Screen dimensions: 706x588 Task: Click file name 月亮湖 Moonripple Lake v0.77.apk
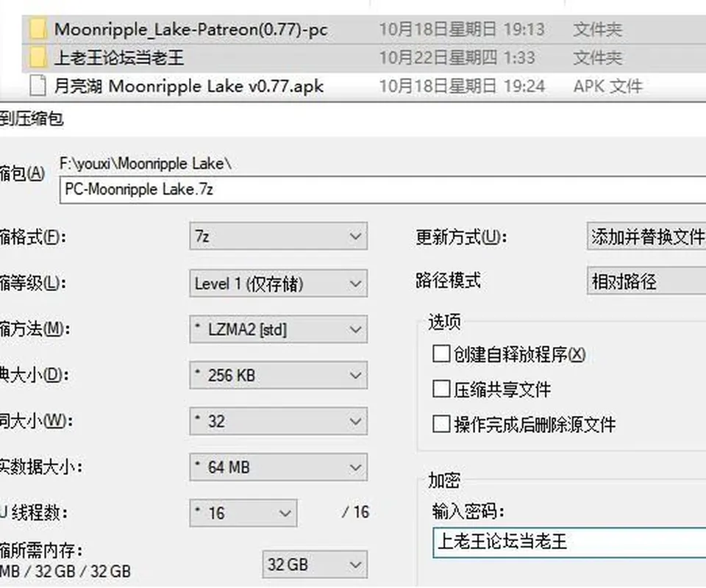tap(189, 86)
